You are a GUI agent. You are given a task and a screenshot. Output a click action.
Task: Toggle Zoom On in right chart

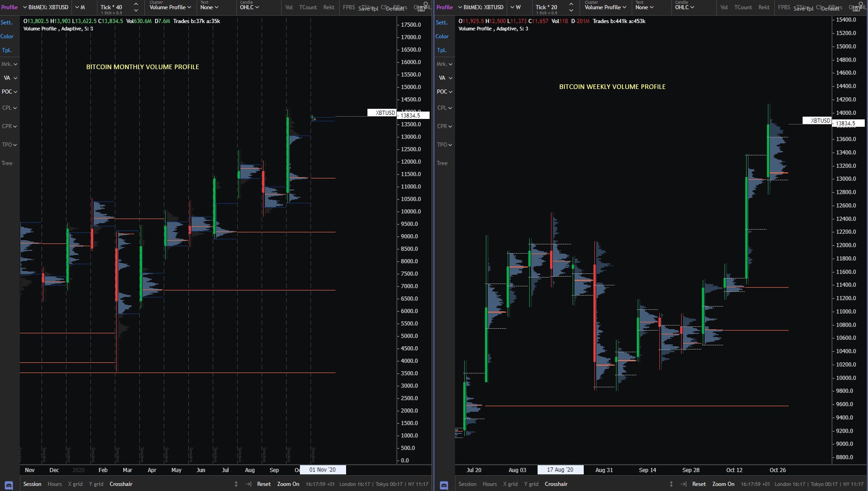[723, 484]
